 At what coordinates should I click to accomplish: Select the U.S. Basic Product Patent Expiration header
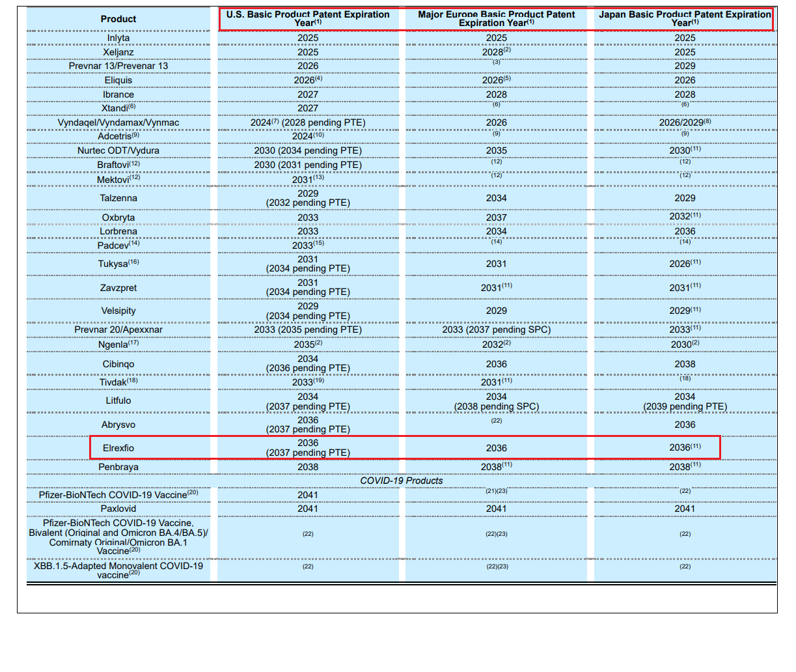coord(308,18)
